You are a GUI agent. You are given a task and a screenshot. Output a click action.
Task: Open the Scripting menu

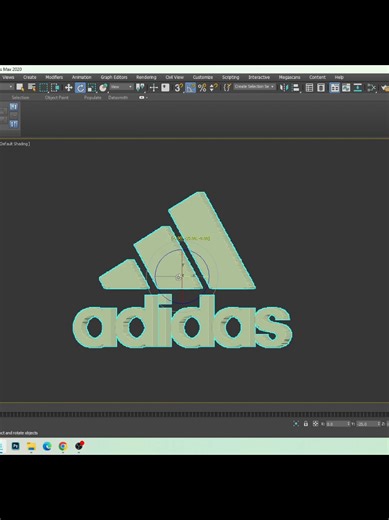(231, 77)
